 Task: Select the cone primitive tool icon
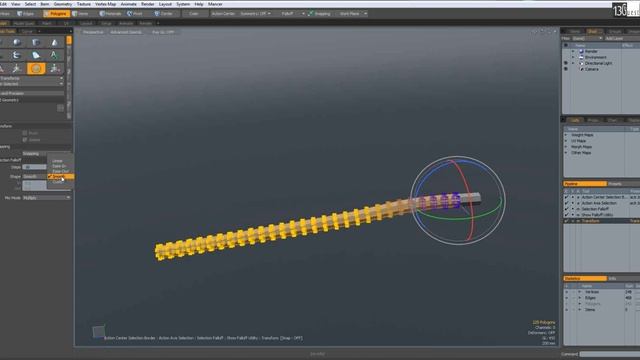54,42
